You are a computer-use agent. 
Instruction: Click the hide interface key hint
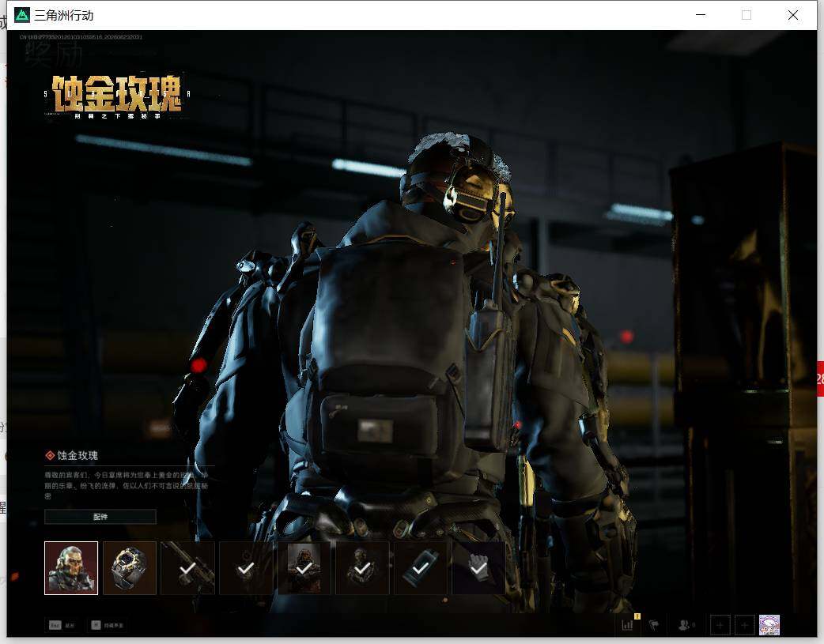click(108, 625)
